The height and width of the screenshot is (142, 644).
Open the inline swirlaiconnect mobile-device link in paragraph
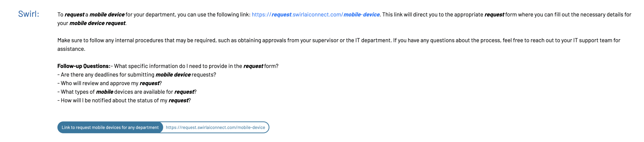[315, 15]
